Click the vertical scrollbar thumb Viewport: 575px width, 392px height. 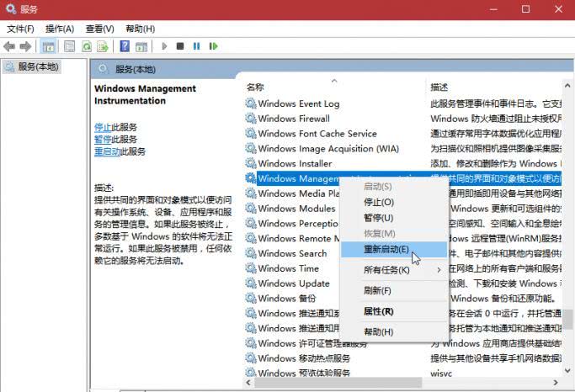click(567, 320)
